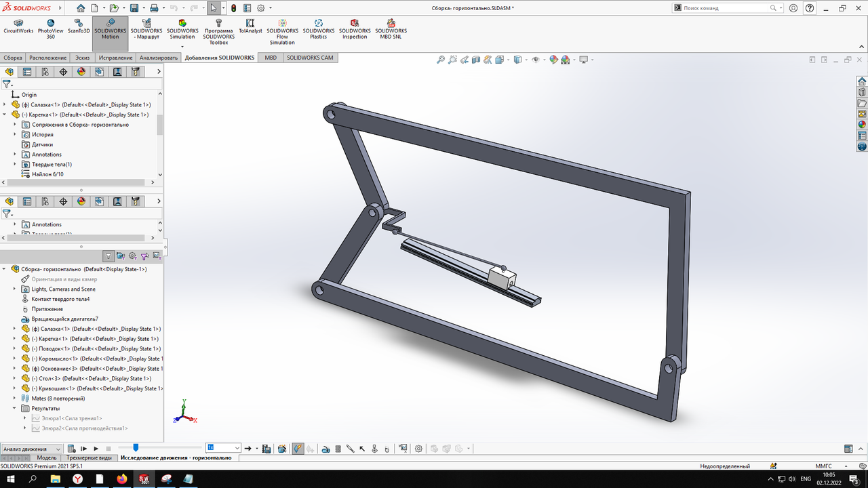This screenshot has height=488, width=868.
Task: Click the motion timeline slider handle
Action: [136, 447]
